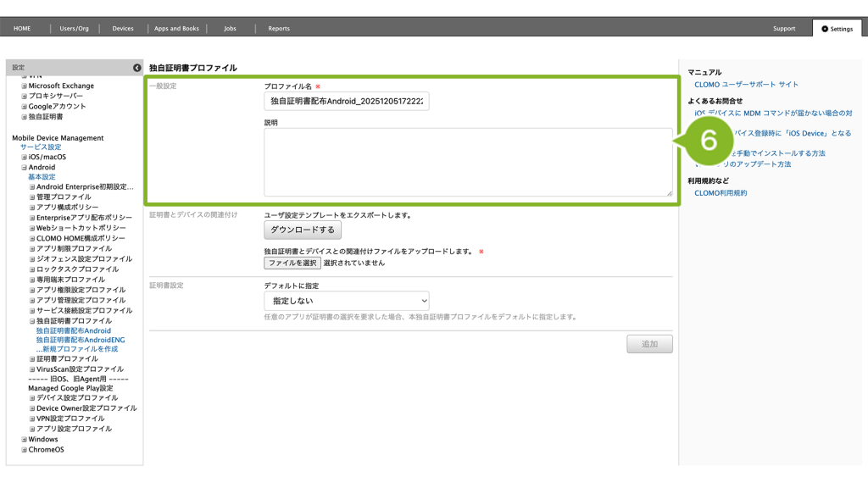Expand the Windows tree node
This screenshot has width=868, height=488.
point(24,439)
